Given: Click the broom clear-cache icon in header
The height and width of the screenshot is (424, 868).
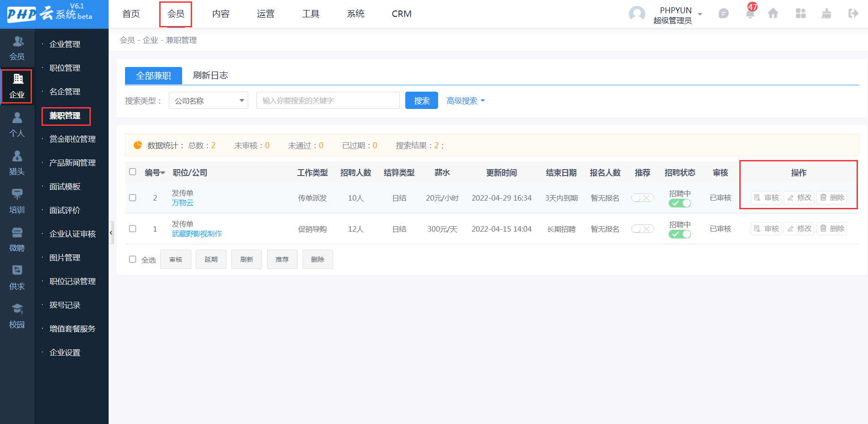Looking at the screenshot, I should pyautogui.click(x=826, y=14).
